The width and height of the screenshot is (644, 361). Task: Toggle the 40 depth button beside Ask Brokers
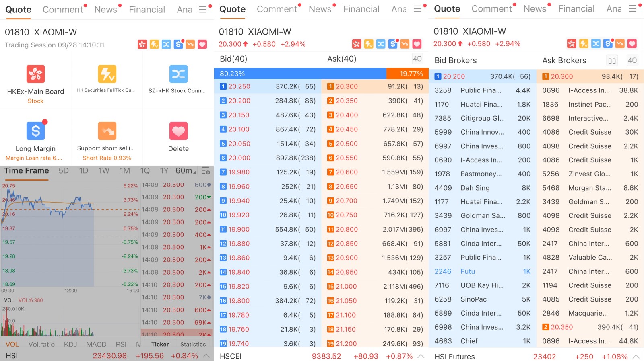(632, 60)
